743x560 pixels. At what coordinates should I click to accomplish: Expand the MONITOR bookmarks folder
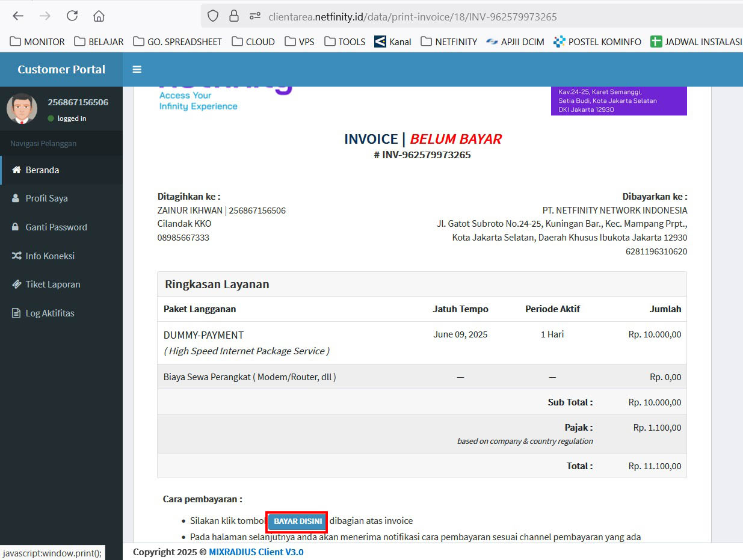click(37, 42)
